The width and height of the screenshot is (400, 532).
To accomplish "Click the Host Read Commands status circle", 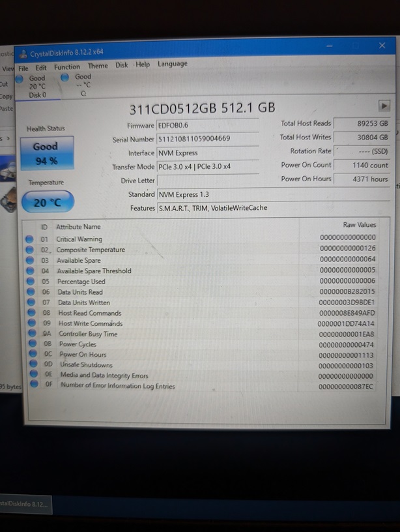I will (32, 312).
